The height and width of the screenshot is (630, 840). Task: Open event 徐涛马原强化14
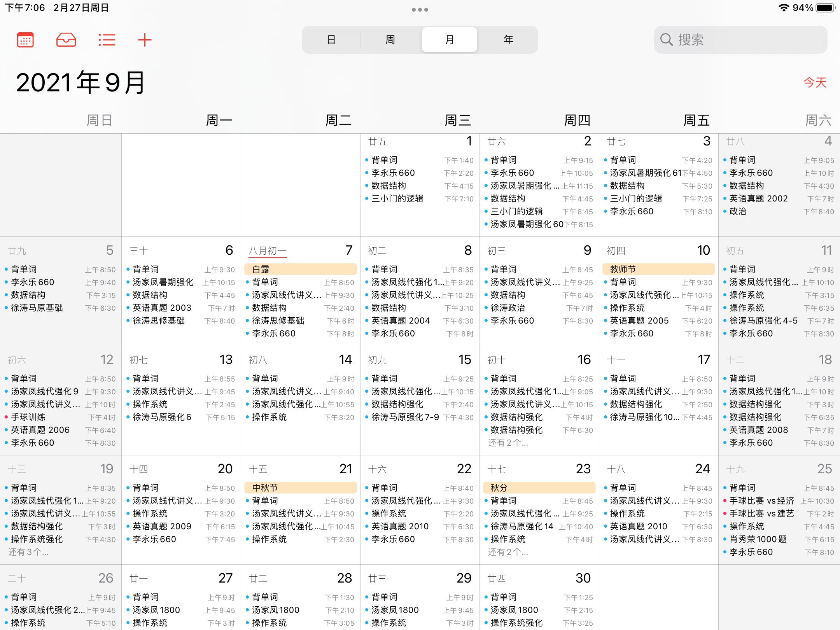click(x=539, y=527)
